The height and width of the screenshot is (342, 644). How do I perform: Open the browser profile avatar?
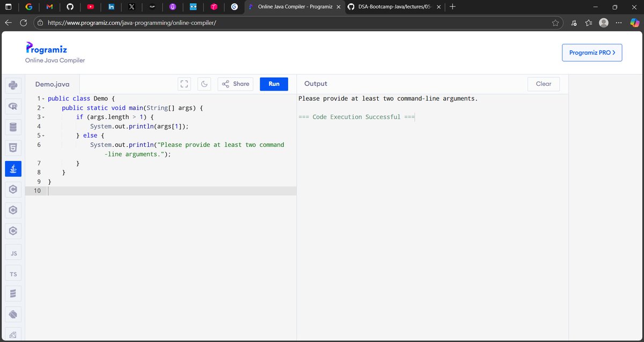click(604, 23)
